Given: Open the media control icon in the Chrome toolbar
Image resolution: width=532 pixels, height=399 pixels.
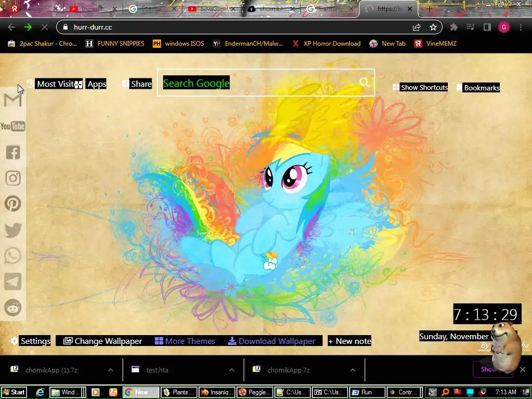Looking at the screenshot, I should point(471,27).
